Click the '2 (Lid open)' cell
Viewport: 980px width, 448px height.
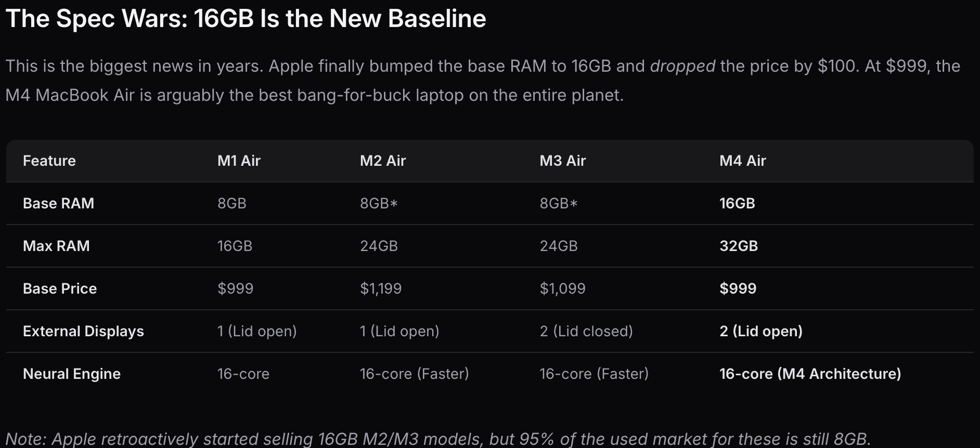[x=760, y=331]
